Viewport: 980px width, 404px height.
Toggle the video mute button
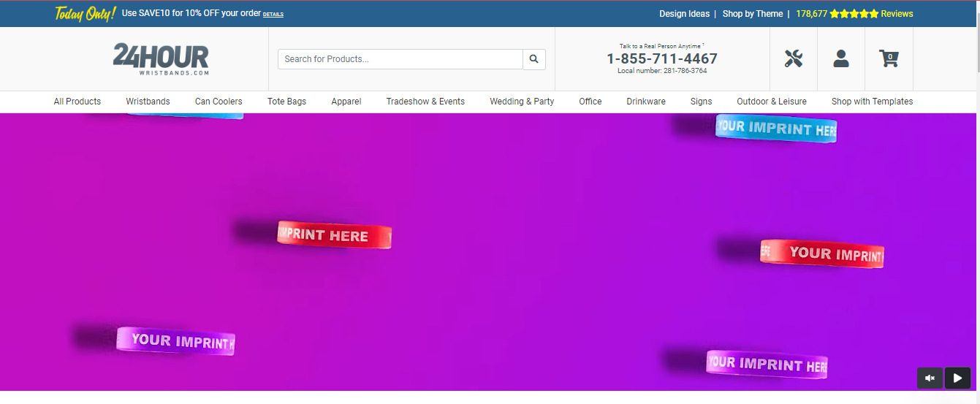click(x=930, y=378)
